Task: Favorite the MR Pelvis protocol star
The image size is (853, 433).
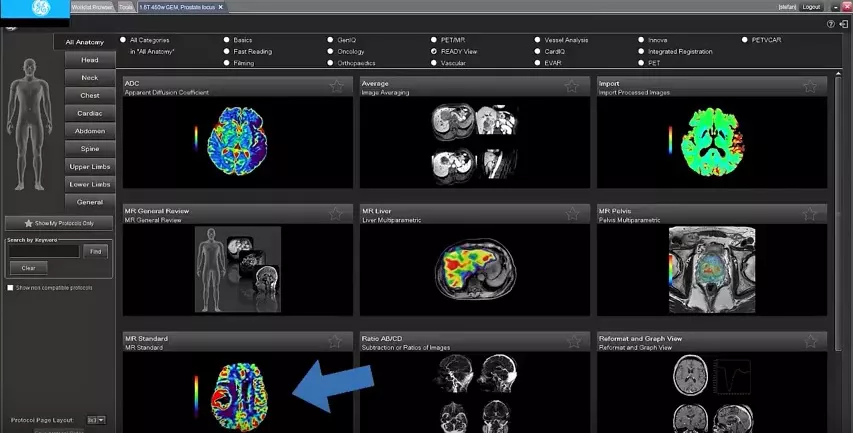Action: click(809, 214)
